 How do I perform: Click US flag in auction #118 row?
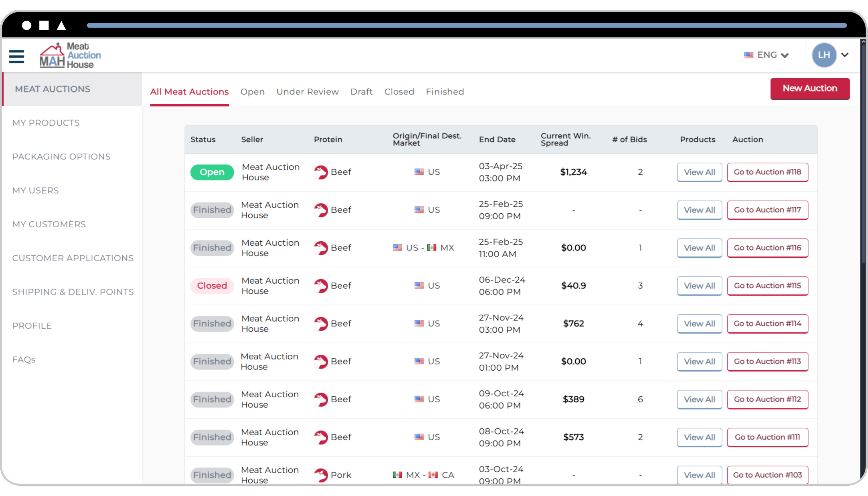[x=419, y=172]
